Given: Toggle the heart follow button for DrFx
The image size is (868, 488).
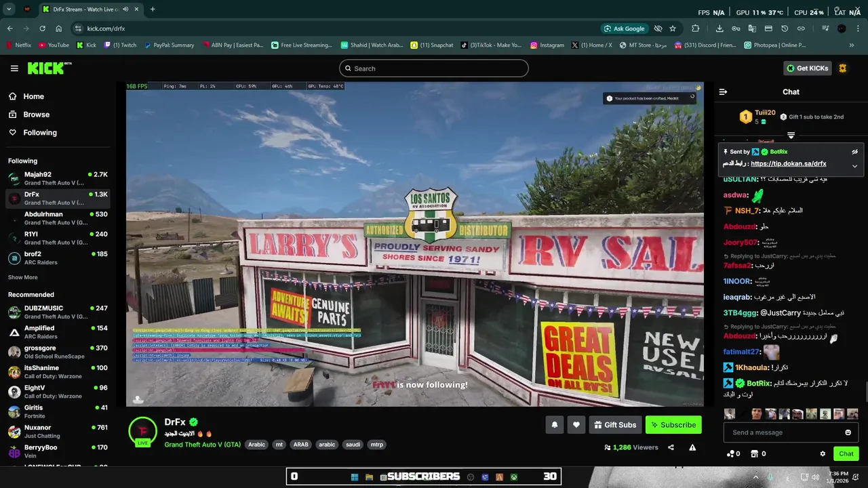Looking at the screenshot, I should [x=576, y=425].
